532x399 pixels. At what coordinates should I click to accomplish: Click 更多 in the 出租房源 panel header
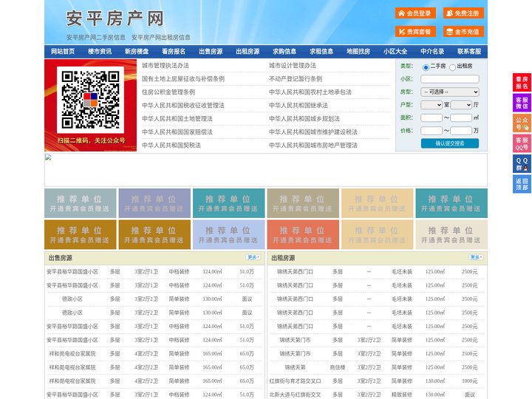(476, 258)
